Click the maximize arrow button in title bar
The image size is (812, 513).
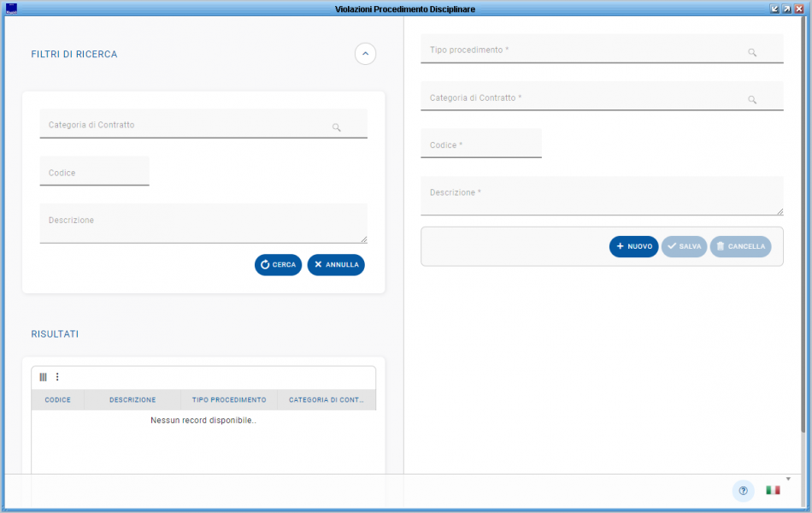pyautogui.click(x=786, y=9)
